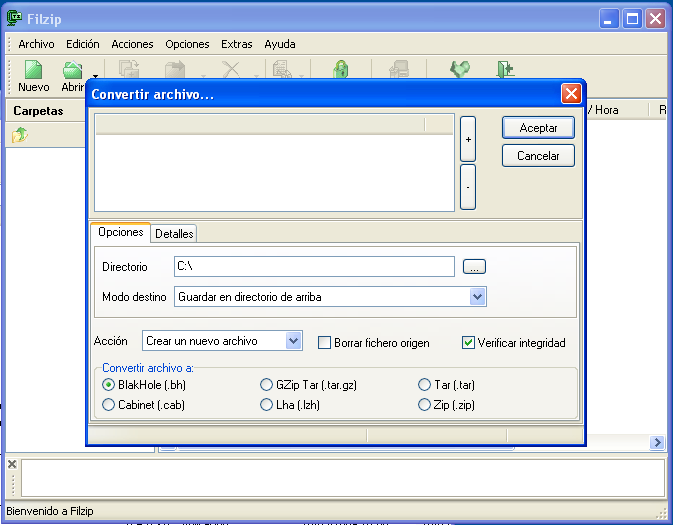Select GZip Tar (.tar.gz) format
The width and height of the screenshot is (673, 525).
click(267, 385)
